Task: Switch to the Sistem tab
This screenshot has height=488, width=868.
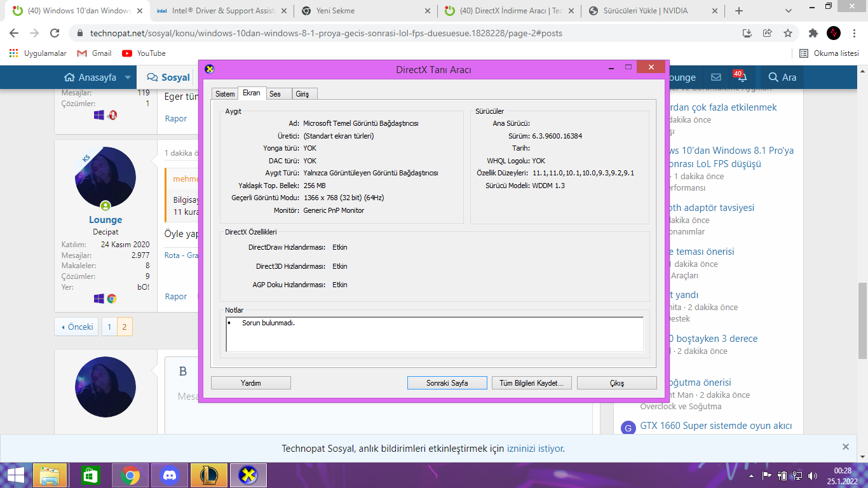Action: [225, 94]
